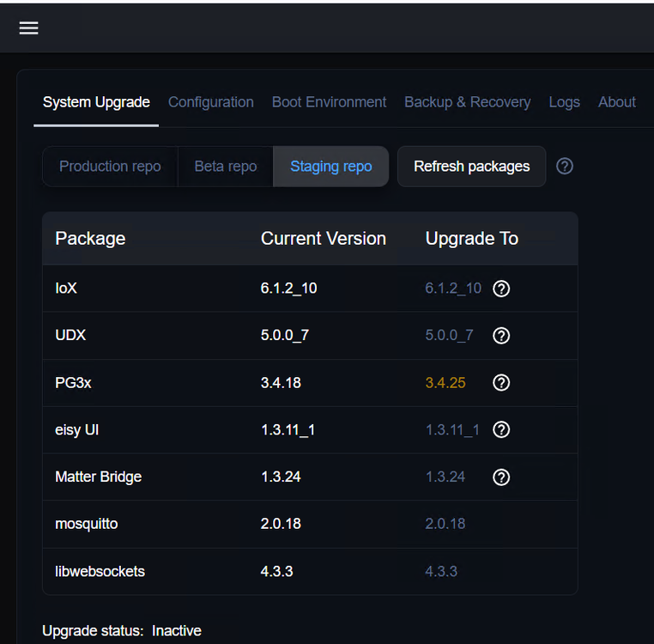Click the help icon in Matter Bridge row
Image resolution: width=654 pixels, height=644 pixels.
pos(501,477)
